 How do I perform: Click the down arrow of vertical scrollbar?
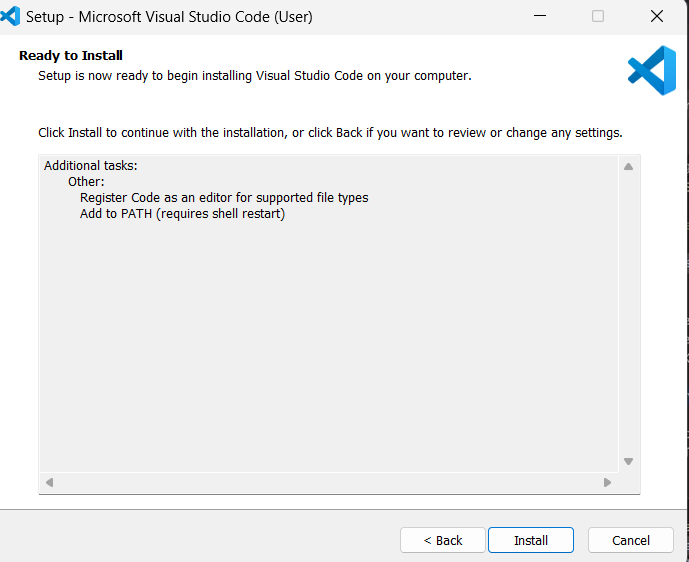point(628,461)
